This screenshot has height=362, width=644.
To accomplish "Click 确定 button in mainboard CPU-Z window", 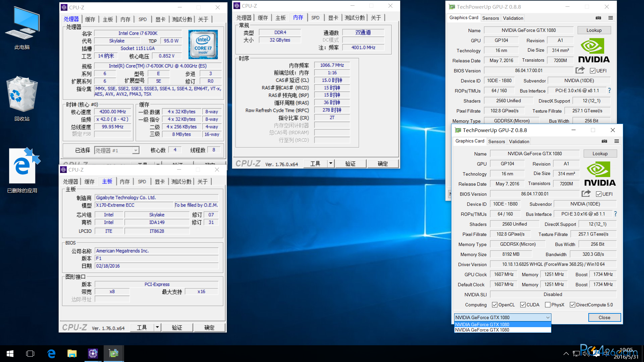I will point(209,327).
